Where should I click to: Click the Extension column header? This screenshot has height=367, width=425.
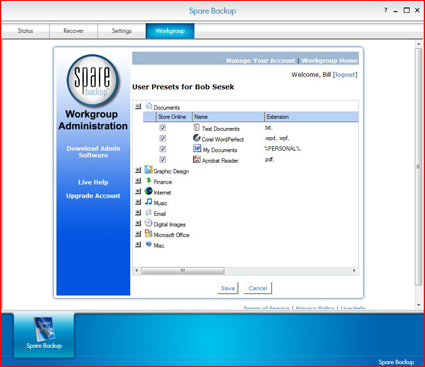(311, 117)
